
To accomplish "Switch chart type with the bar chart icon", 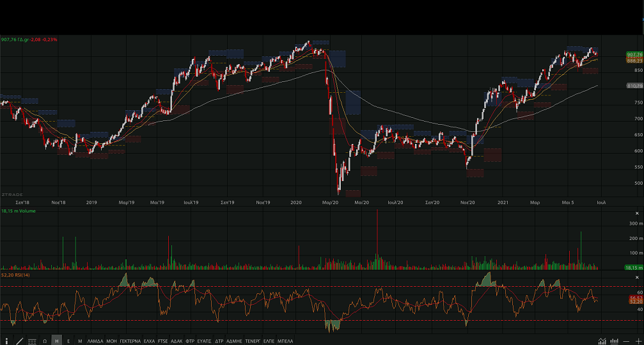I will pyautogui.click(x=614, y=341).
